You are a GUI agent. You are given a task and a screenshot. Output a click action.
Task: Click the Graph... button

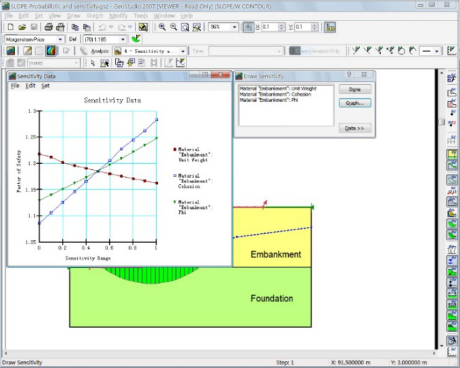tap(355, 103)
